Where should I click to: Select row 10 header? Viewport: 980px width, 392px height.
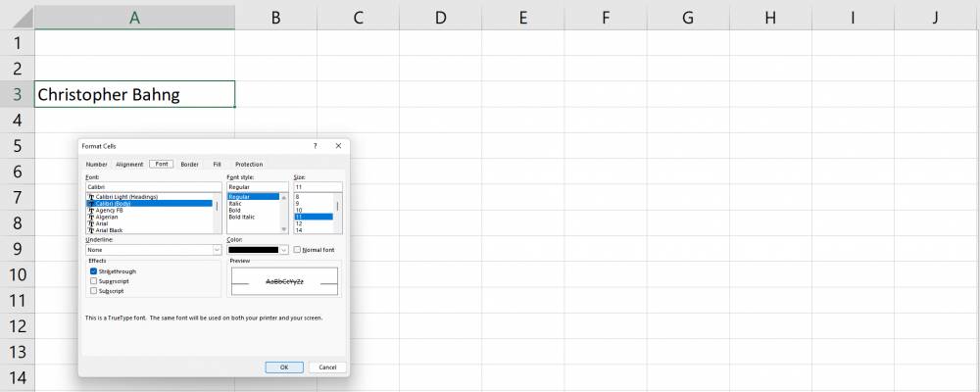pyautogui.click(x=17, y=274)
